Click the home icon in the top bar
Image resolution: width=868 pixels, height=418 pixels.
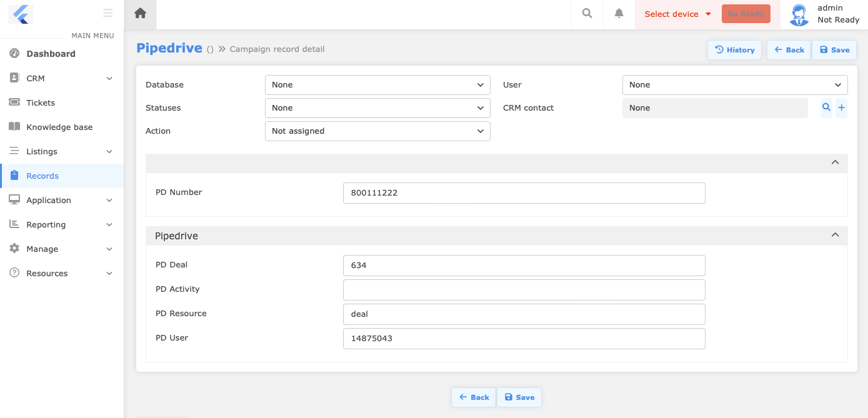tap(140, 14)
